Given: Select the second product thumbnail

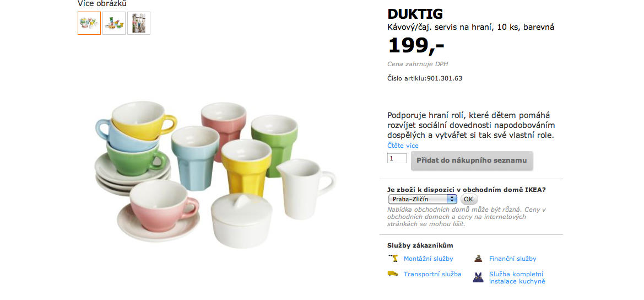Looking at the screenshot, I should coord(114,23).
